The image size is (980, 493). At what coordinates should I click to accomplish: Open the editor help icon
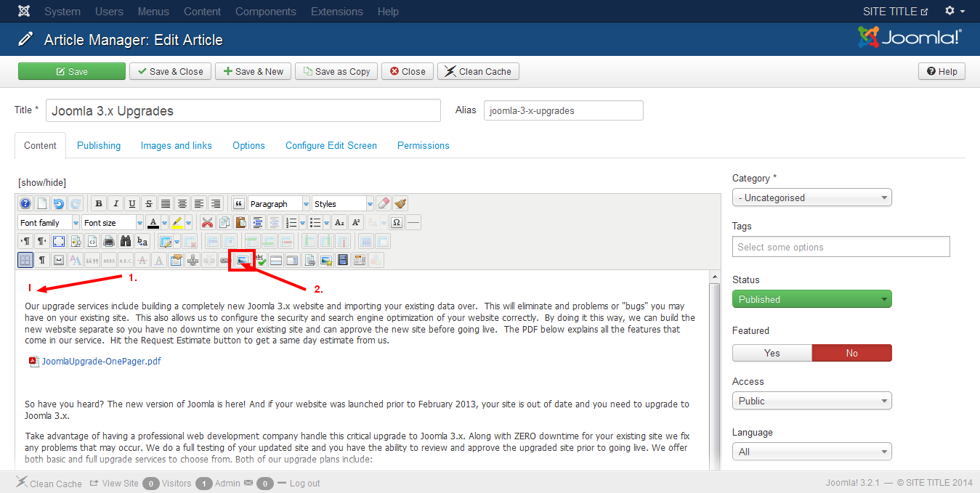tap(25, 204)
